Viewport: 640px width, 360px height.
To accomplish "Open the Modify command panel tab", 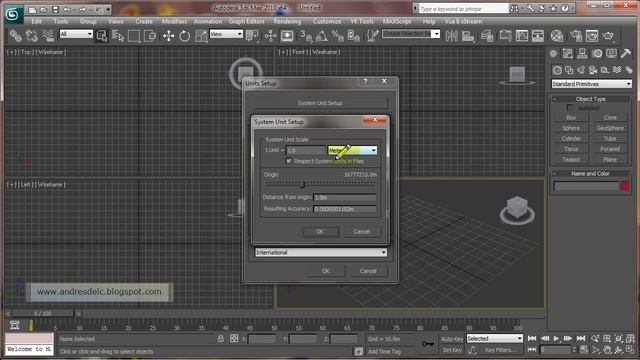I will pos(568,53).
